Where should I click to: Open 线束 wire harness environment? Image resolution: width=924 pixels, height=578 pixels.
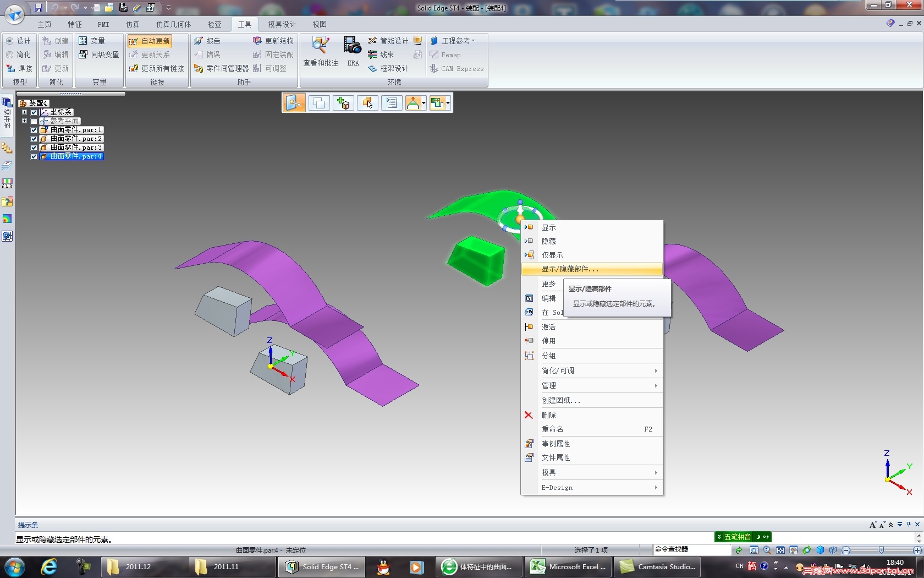[x=381, y=54]
